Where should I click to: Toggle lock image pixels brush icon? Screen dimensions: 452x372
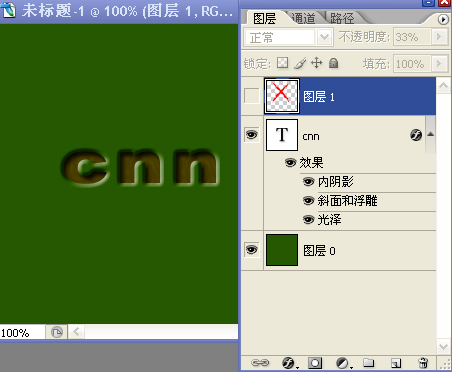[300, 63]
